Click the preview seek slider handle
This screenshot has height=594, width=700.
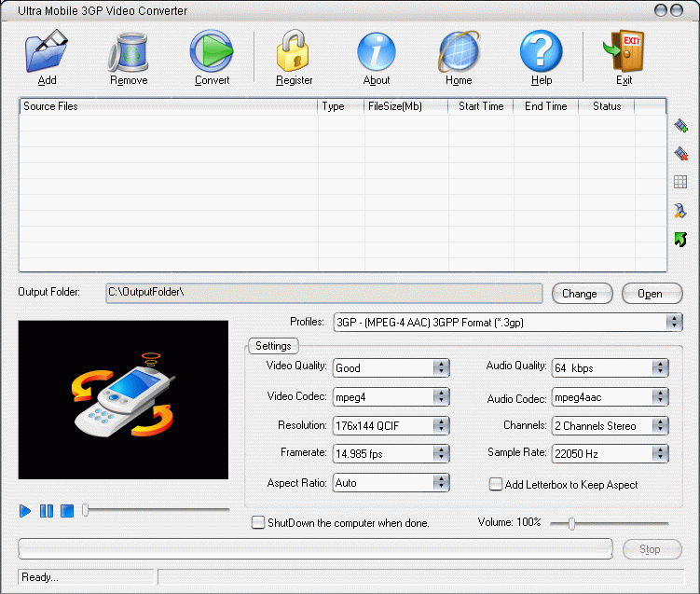pos(85,510)
